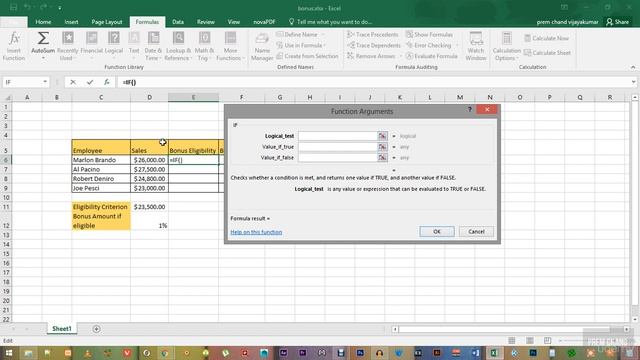Click the AutoSum sigma icon
640x360 pixels.
click(x=43, y=39)
